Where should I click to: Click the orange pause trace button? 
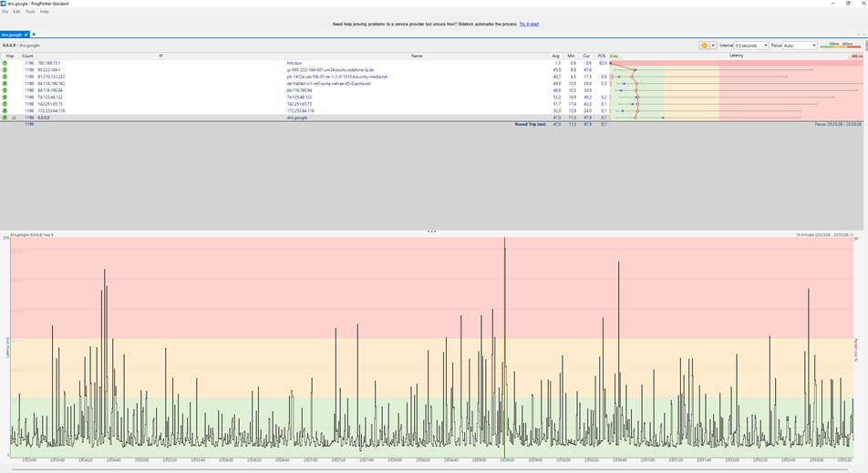pos(704,46)
